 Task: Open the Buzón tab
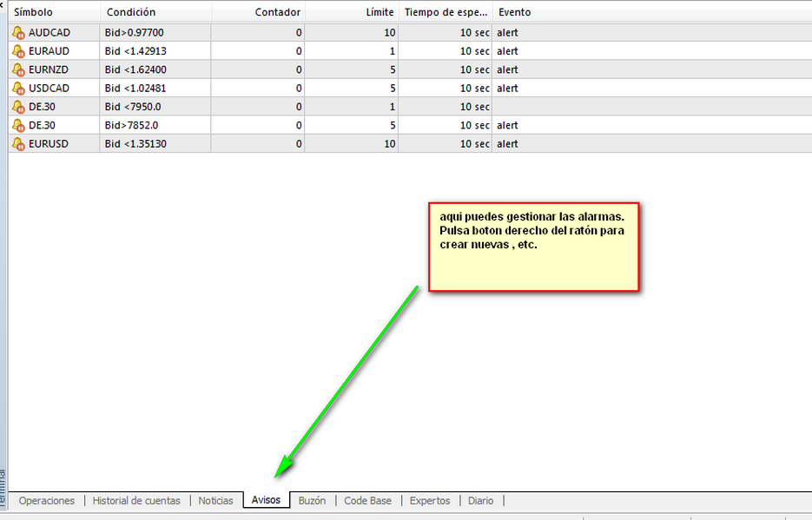point(312,501)
